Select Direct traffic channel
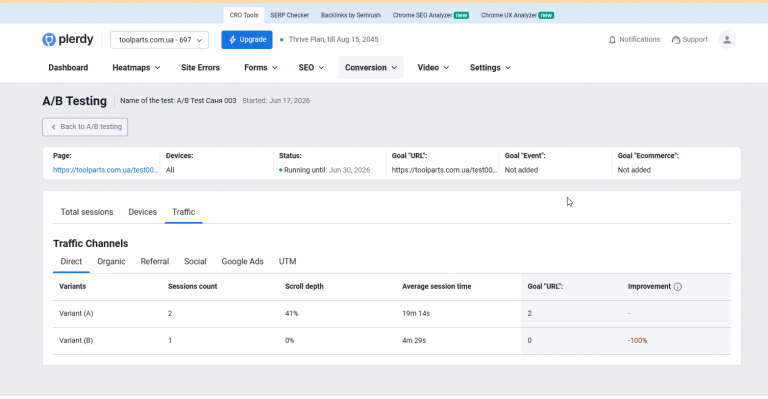The image size is (768, 399). coord(71,261)
